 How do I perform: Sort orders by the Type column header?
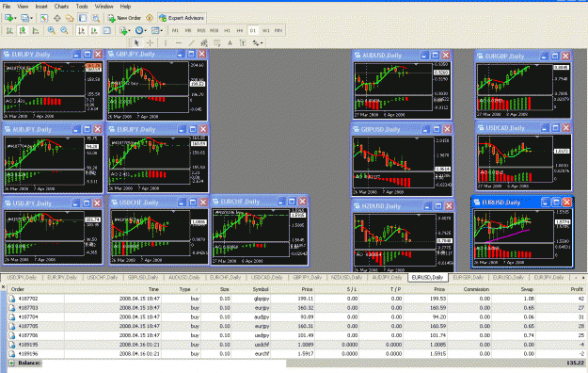184,289
